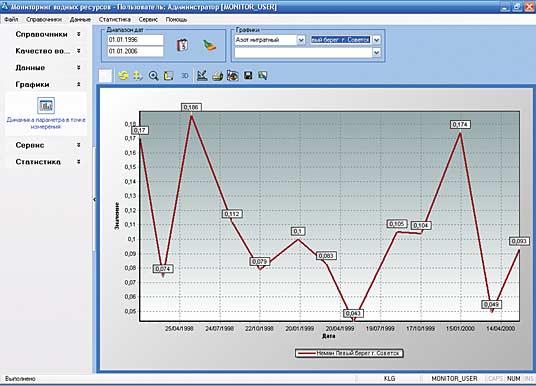Activate the yellow rotate chart tool
The width and height of the screenshot is (536, 386).
coord(123,76)
